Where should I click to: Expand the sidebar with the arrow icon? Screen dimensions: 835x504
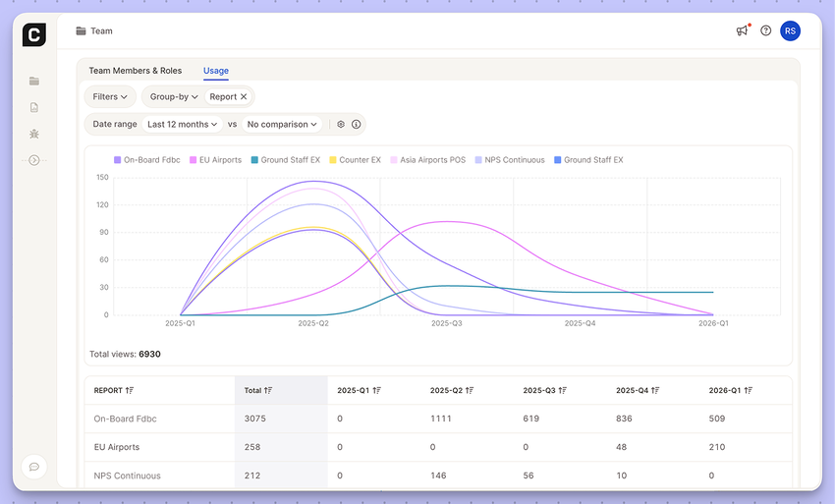[34, 160]
